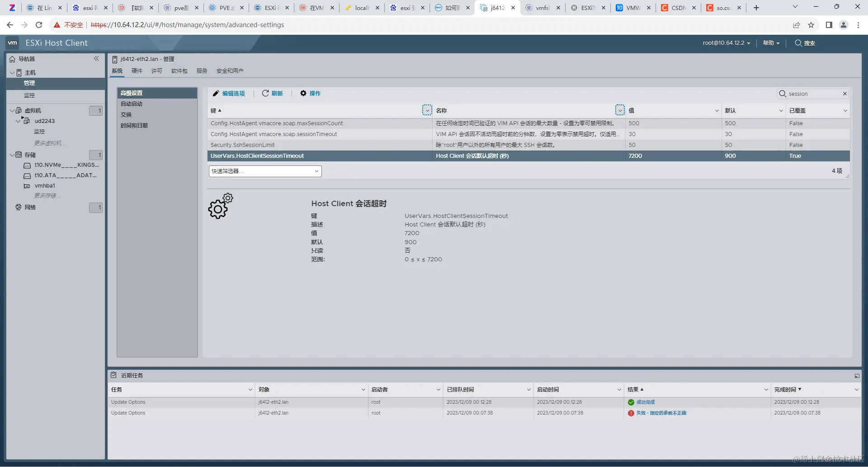Maximize the recent tasks panel icon

857,376
